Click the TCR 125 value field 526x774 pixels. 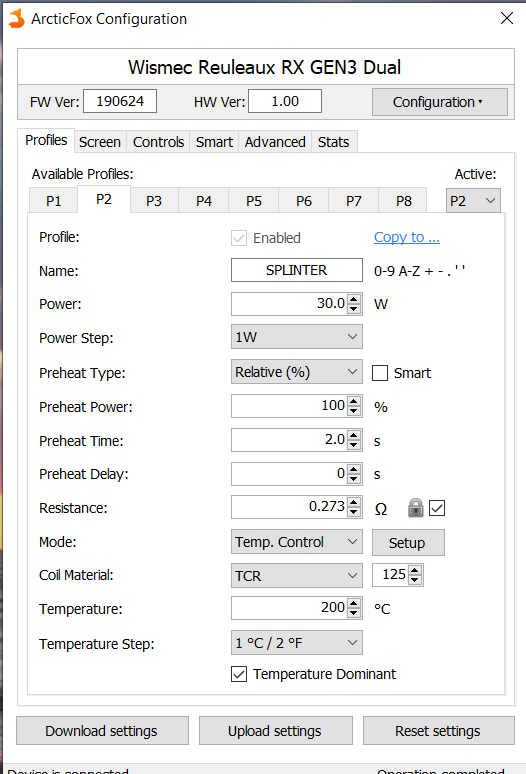[391, 575]
